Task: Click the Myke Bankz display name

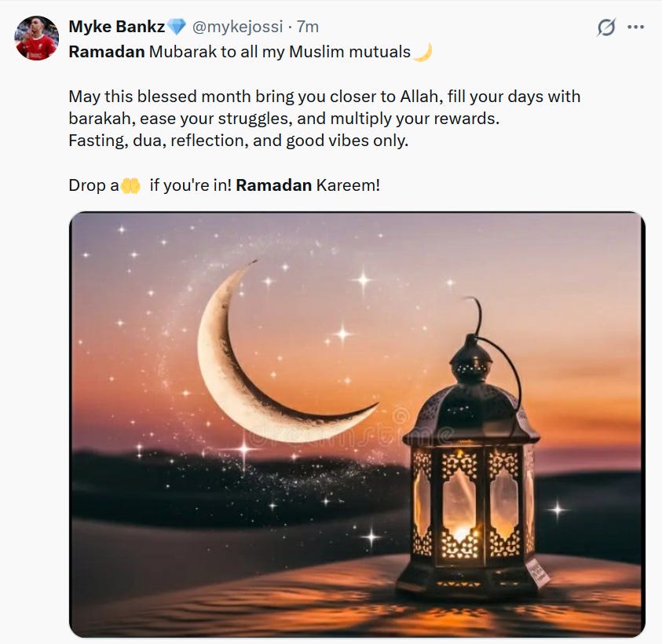Action: [117, 27]
